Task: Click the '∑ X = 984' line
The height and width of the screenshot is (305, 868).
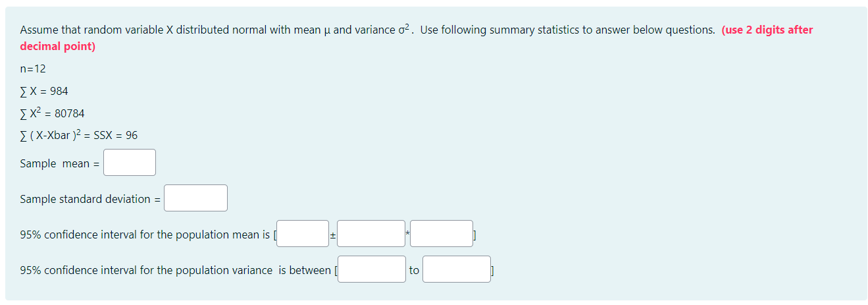Action: pos(44,91)
